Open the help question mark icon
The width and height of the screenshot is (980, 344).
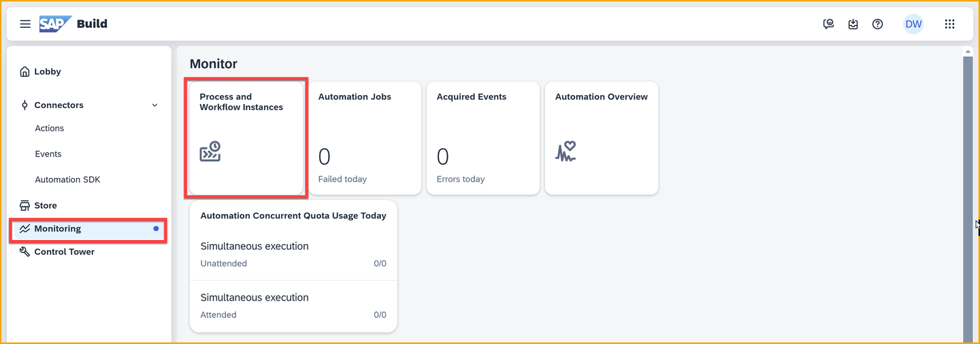(x=877, y=24)
